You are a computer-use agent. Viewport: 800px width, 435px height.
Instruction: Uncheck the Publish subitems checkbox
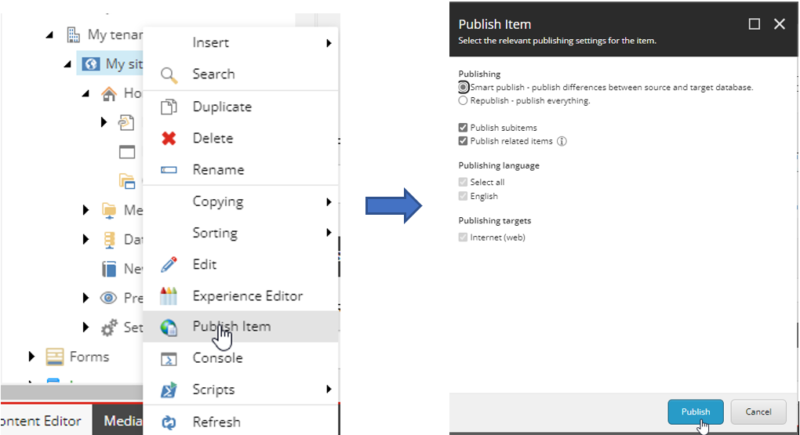coord(462,128)
